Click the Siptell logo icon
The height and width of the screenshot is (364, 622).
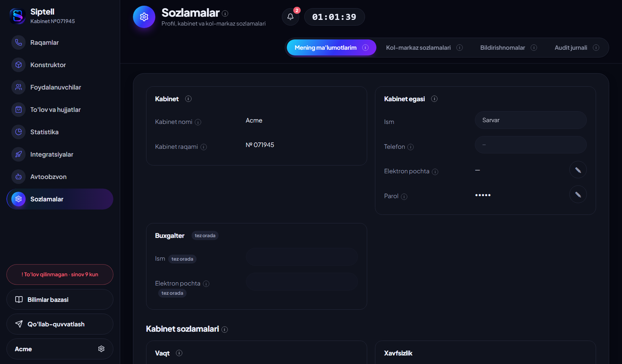coord(17,16)
